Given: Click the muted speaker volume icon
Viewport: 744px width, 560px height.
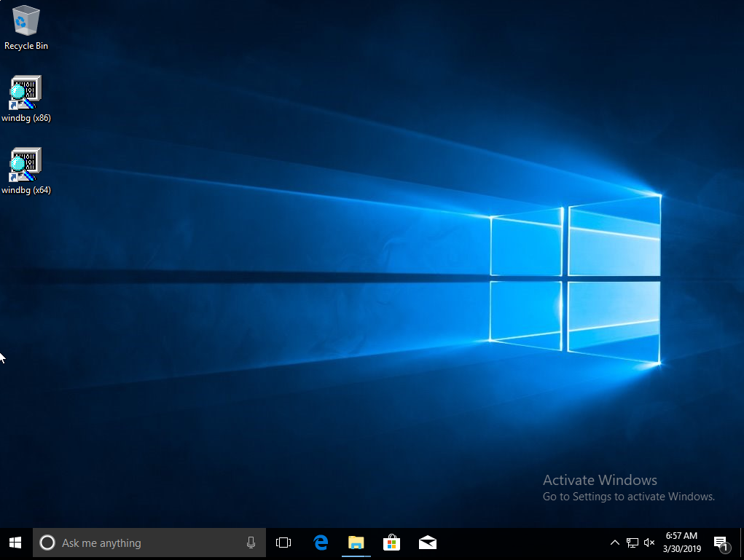Looking at the screenshot, I should 649,543.
